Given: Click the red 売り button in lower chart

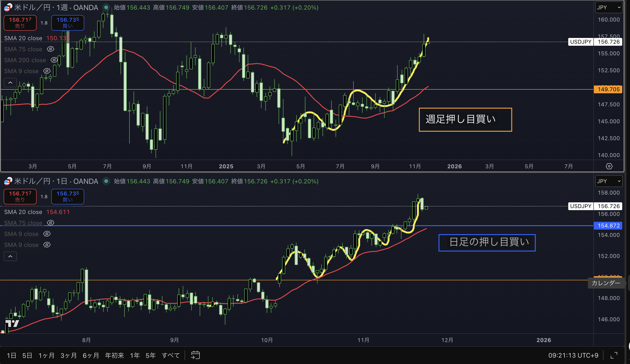Looking at the screenshot, I should pyautogui.click(x=20, y=196).
